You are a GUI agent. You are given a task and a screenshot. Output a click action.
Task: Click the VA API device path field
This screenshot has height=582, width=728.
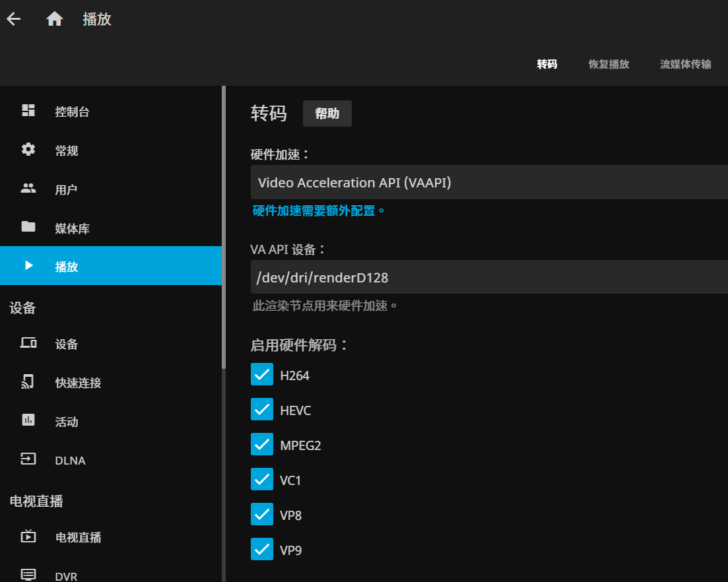[489, 277]
